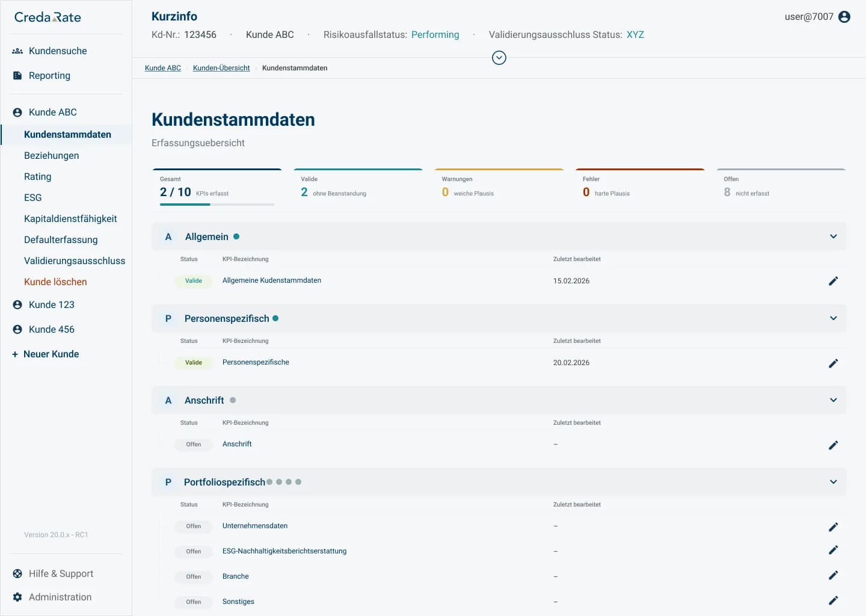Screen dimensions: 866x616
Task: Click the Valide badge for Personenspezifische
Action: (x=194, y=363)
